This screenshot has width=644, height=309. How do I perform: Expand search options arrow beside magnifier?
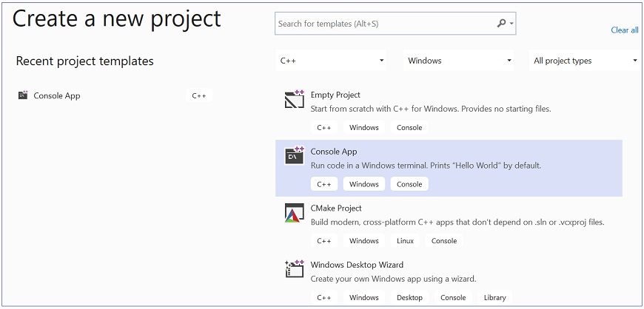[511, 24]
